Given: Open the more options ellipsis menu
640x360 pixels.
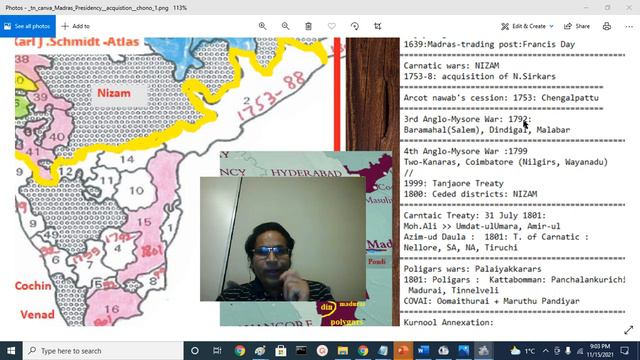Looking at the screenshot, I should 629,26.
